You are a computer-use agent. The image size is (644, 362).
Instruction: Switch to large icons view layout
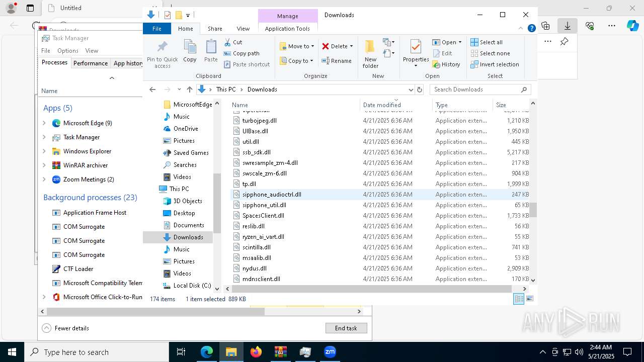click(x=529, y=299)
